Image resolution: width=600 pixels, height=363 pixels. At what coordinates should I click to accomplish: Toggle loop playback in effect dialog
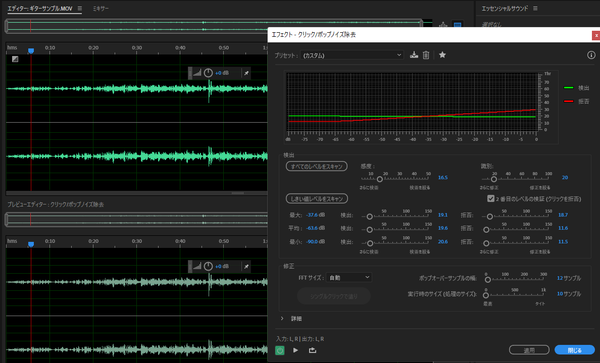[312, 350]
